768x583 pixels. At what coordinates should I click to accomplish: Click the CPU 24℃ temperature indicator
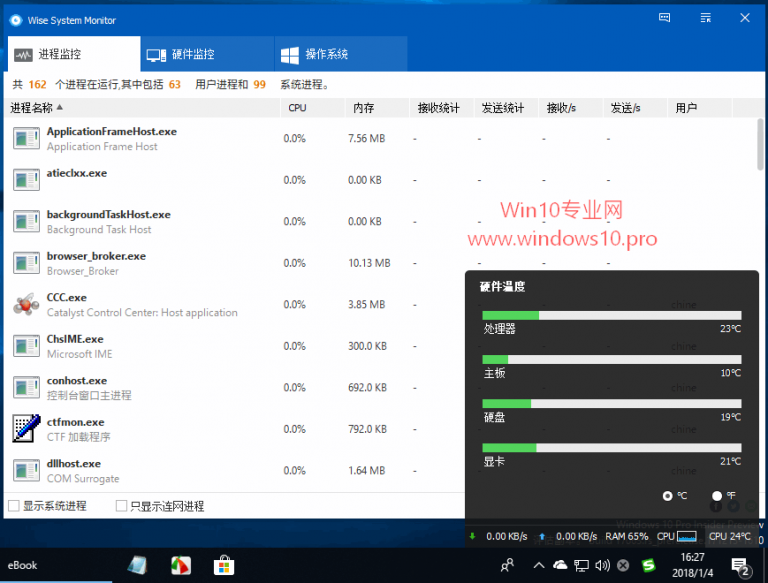pyautogui.click(x=729, y=536)
